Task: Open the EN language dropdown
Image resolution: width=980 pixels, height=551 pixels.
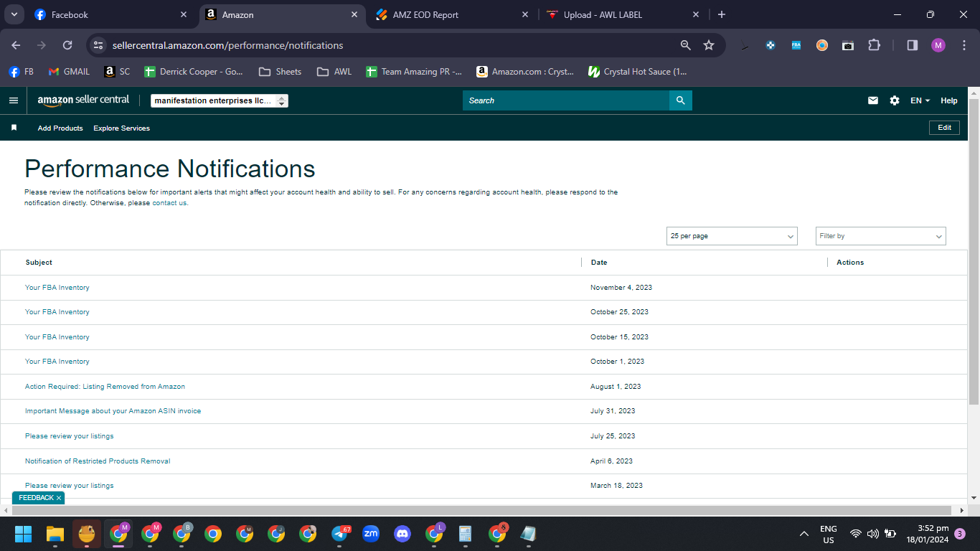Action: coord(920,100)
